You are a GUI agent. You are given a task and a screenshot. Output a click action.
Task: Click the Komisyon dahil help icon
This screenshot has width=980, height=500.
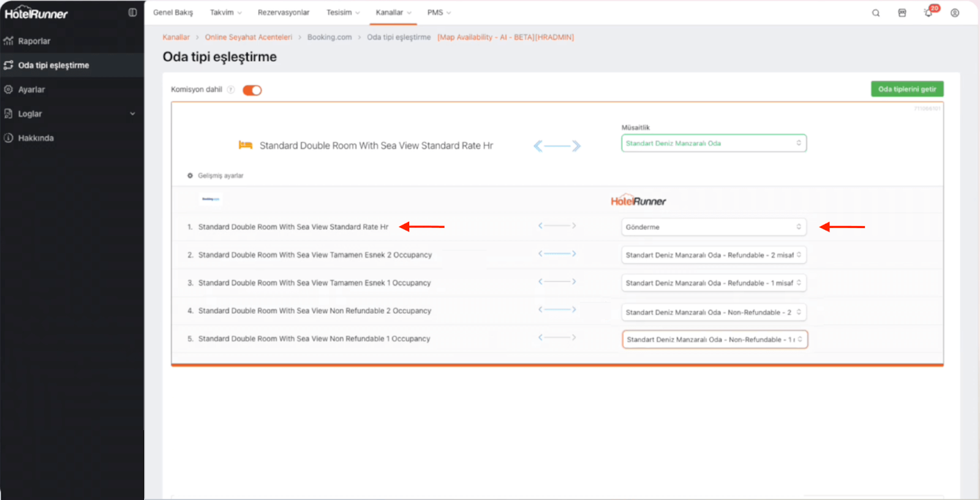(231, 89)
